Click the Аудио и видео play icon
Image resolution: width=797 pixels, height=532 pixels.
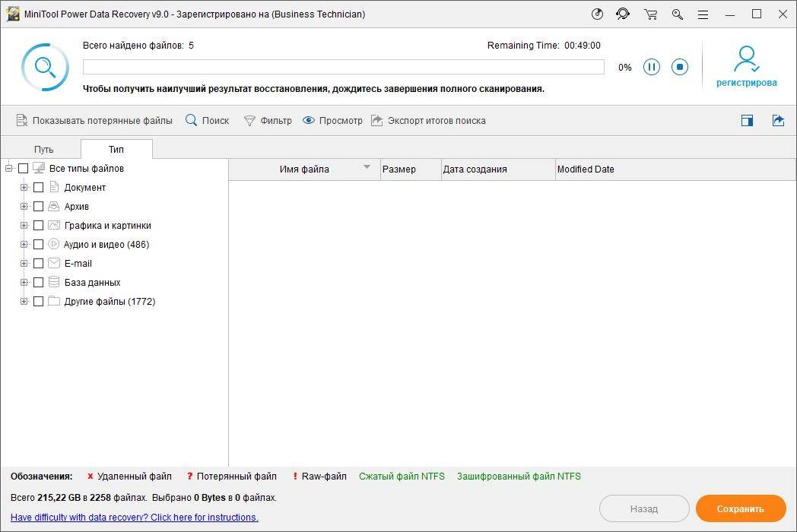click(54, 244)
